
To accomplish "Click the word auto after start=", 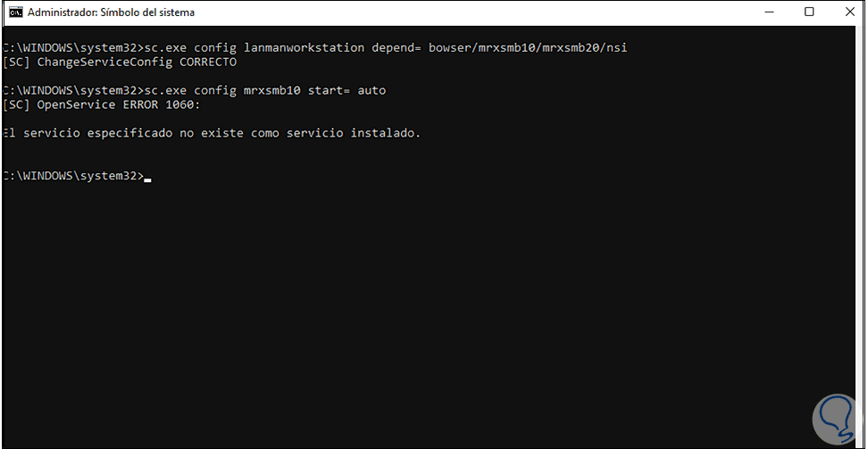I will click(x=371, y=90).
